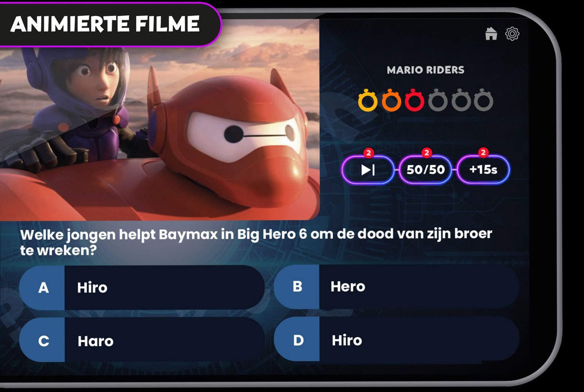The width and height of the screenshot is (584, 392).
Task: Use the skip question lifeline
Action: point(368,170)
